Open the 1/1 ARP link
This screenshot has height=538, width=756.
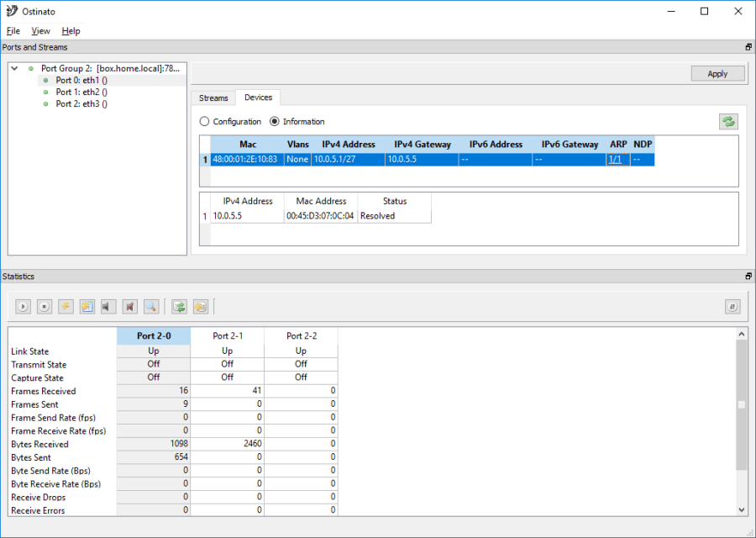point(615,159)
